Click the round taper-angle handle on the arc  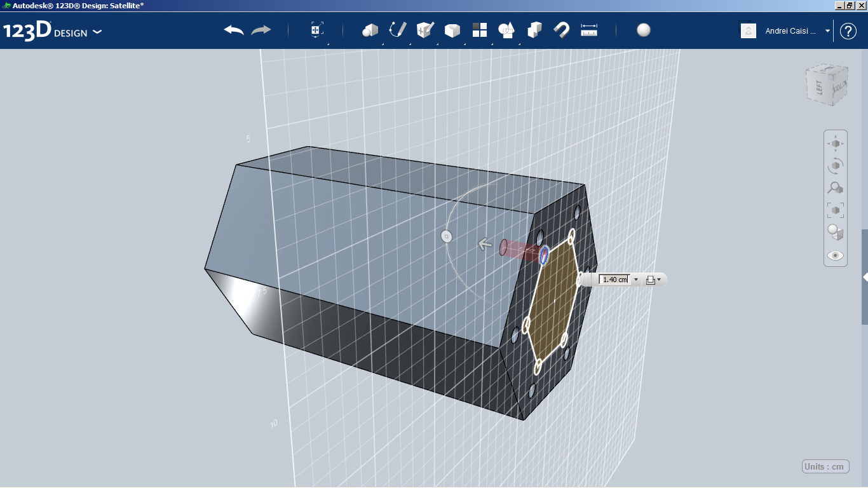pyautogui.click(x=446, y=236)
